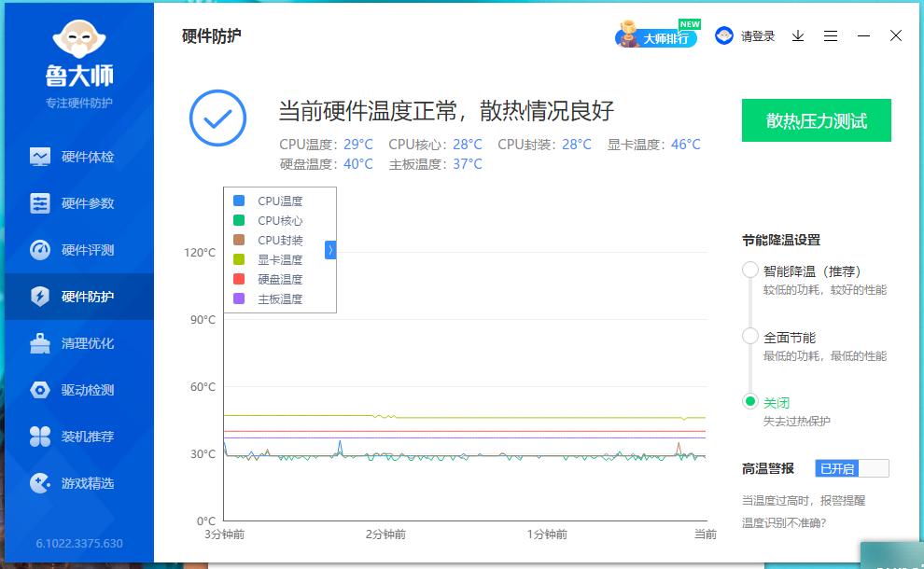Open the hamburger menu at top right
The height and width of the screenshot is (569, 924).
click(x=831, y=35)
